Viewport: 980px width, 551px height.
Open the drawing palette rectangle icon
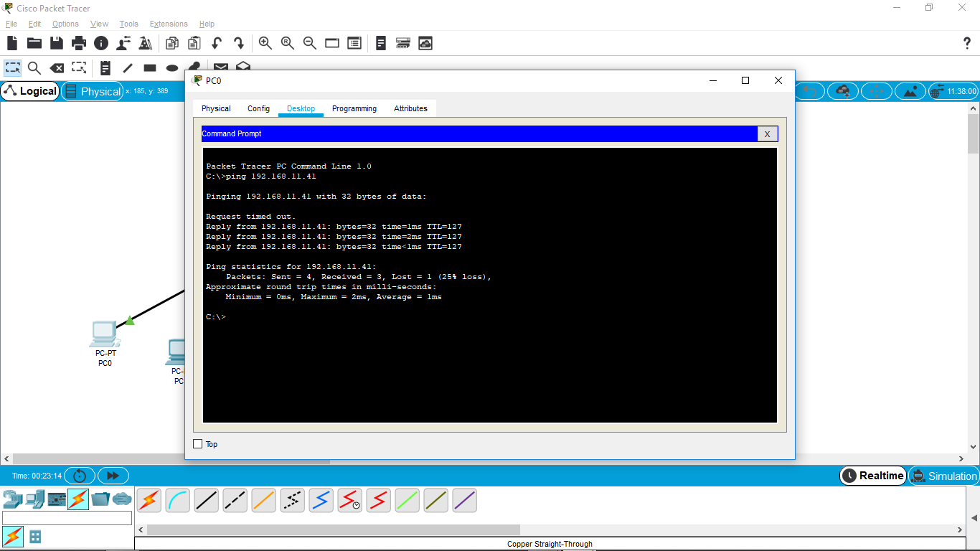[332, 43]
